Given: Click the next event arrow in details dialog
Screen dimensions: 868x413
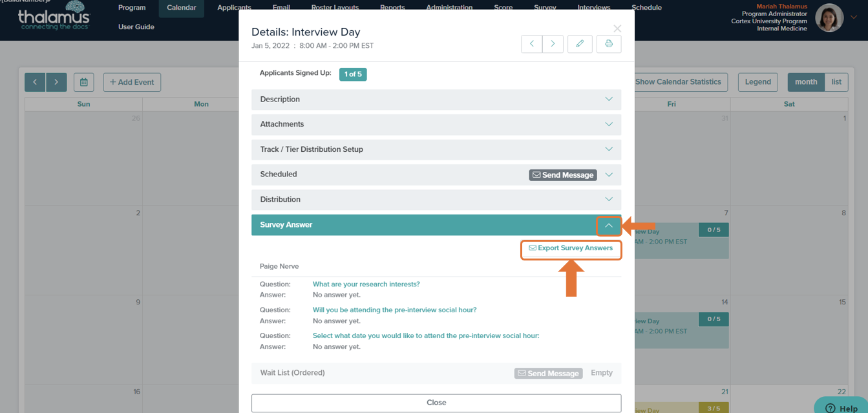Looking at the screenshot, I should (x=553, y=44).
